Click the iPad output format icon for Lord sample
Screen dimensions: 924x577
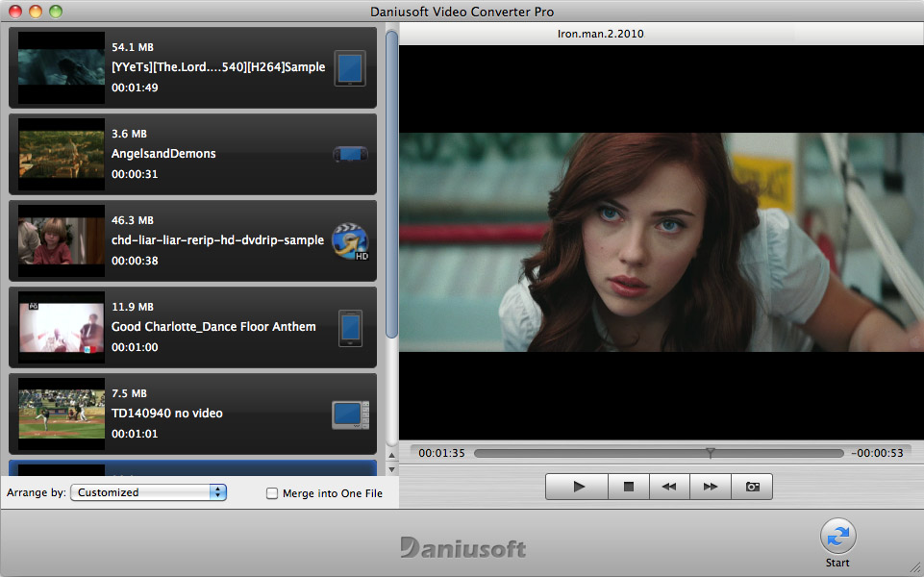pyautogui.click(x=350, y=68)
